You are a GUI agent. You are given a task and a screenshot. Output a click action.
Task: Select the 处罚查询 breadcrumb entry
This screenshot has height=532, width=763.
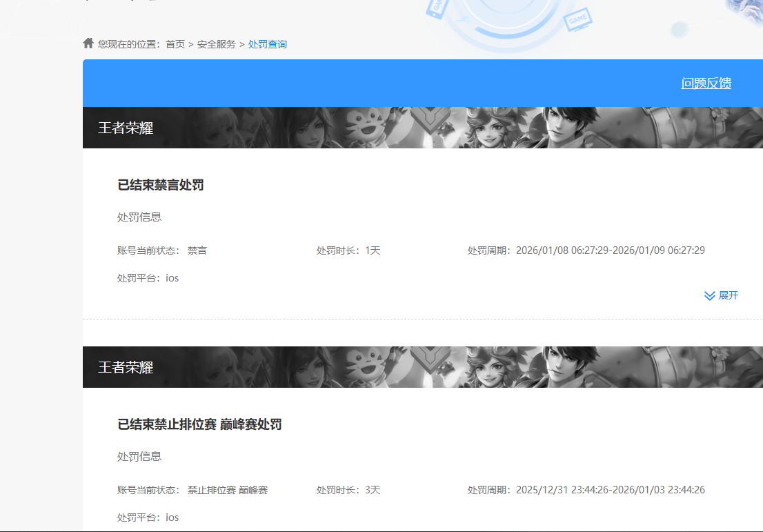point(268,43)
